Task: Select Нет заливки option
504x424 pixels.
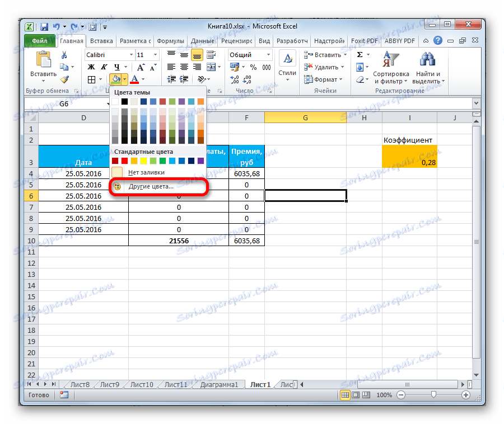Action: pos(158,172)
